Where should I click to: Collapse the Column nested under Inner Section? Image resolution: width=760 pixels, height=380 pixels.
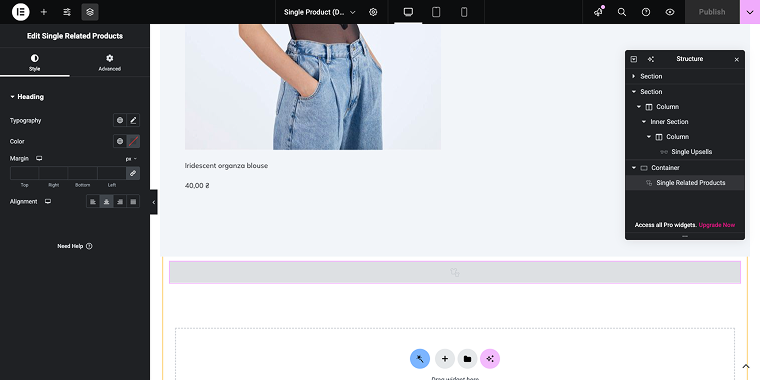649,137
